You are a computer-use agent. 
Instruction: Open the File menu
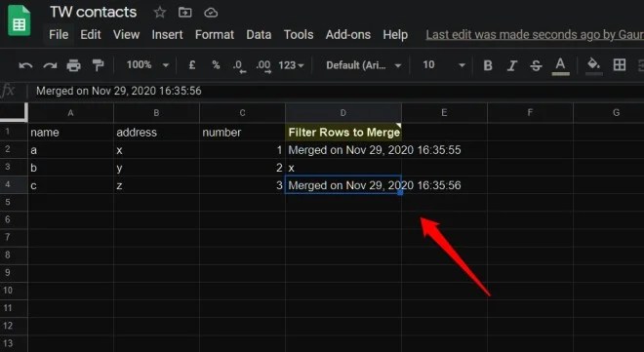[x=59, y=34]
